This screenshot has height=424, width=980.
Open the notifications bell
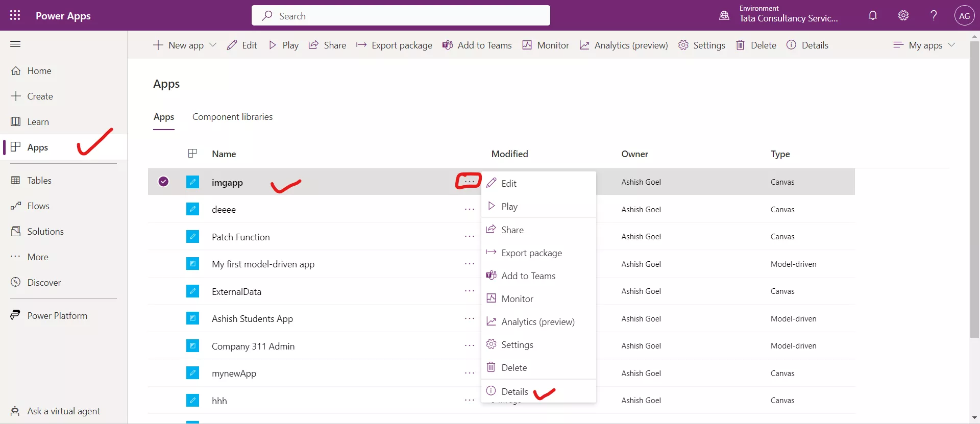pyautogui.click(x=873, y=15)
